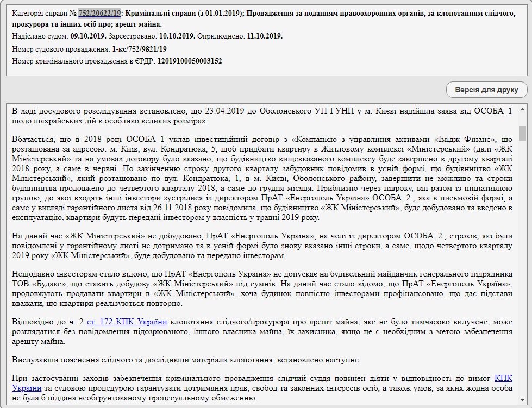Click the paragraph starting 'Вбачається, що в 2018'
The image size is (532, 408).
[261, 179]
